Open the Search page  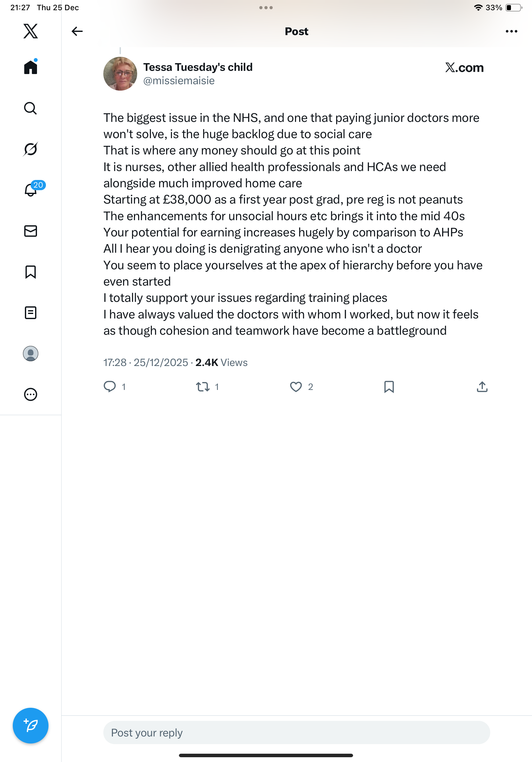[x=31, y=108]
